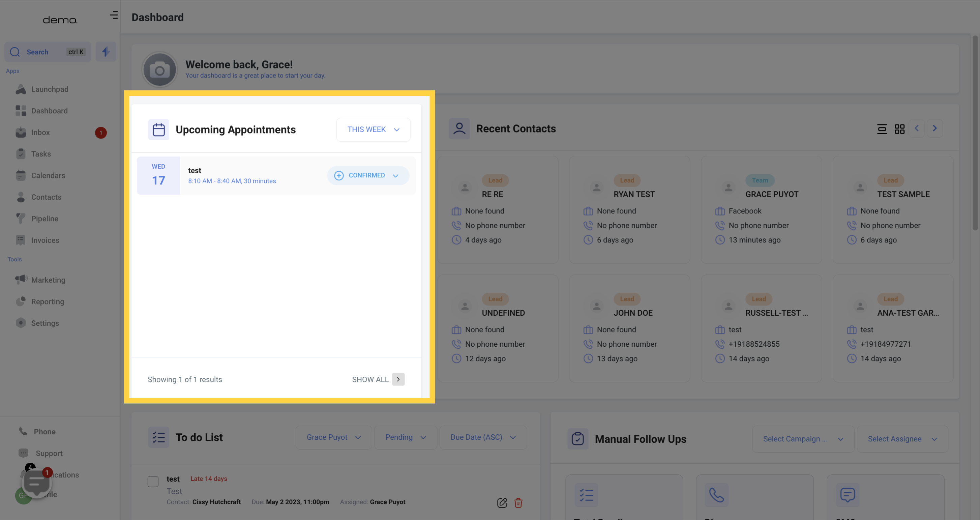This screenshot has height=520, width=980.
Task: Click SHOW ALL upcoming appointments button
Action: pos(378,379)
